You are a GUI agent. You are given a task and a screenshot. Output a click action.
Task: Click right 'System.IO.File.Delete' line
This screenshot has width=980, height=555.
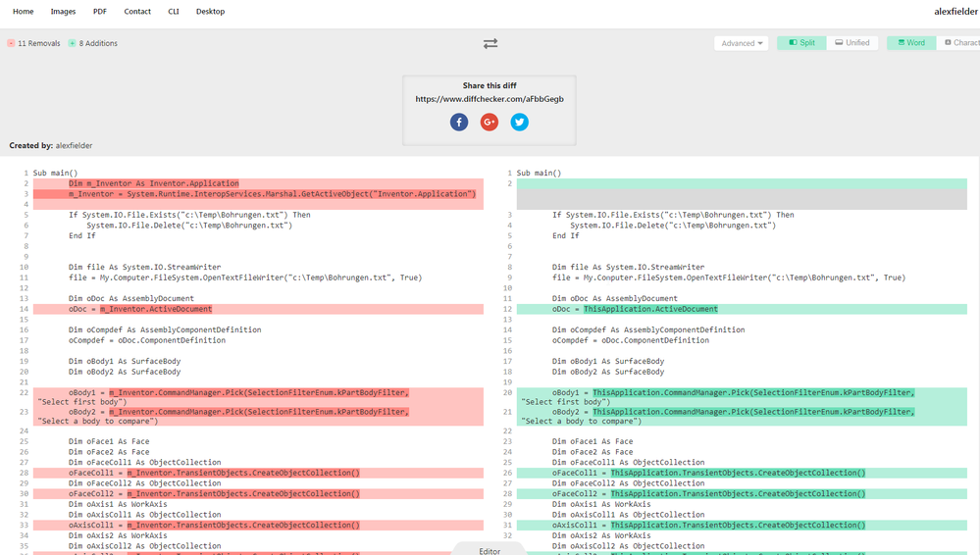(673, 226)
